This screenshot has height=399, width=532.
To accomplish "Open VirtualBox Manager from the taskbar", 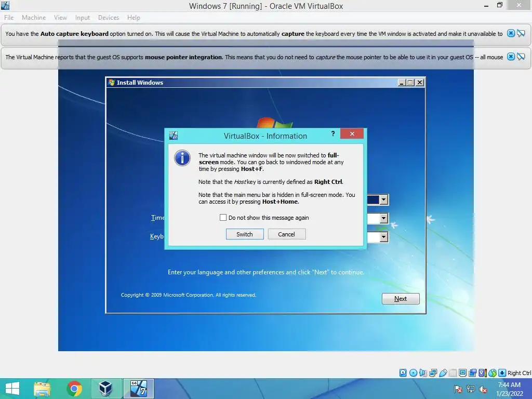I will pos(105,389).
